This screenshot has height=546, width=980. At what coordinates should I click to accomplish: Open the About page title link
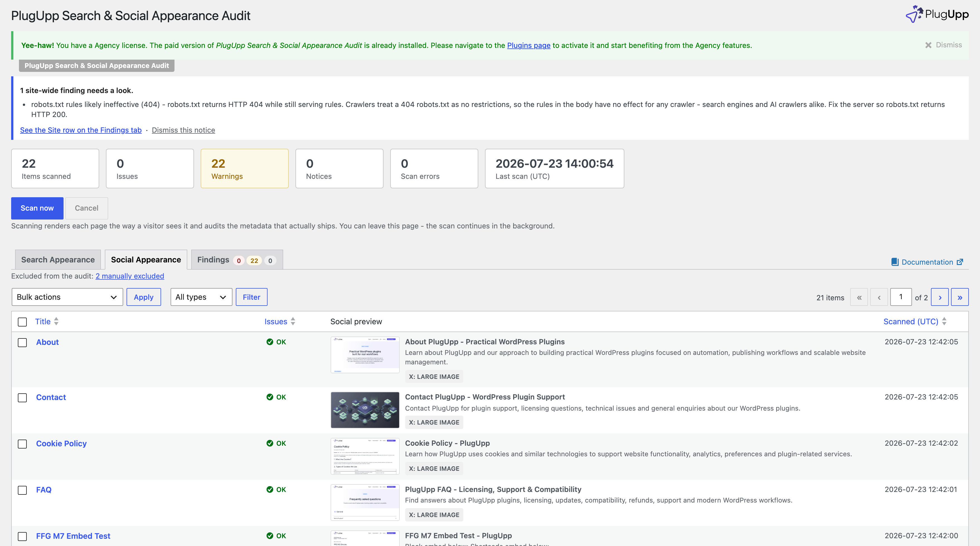pos(48,342)
